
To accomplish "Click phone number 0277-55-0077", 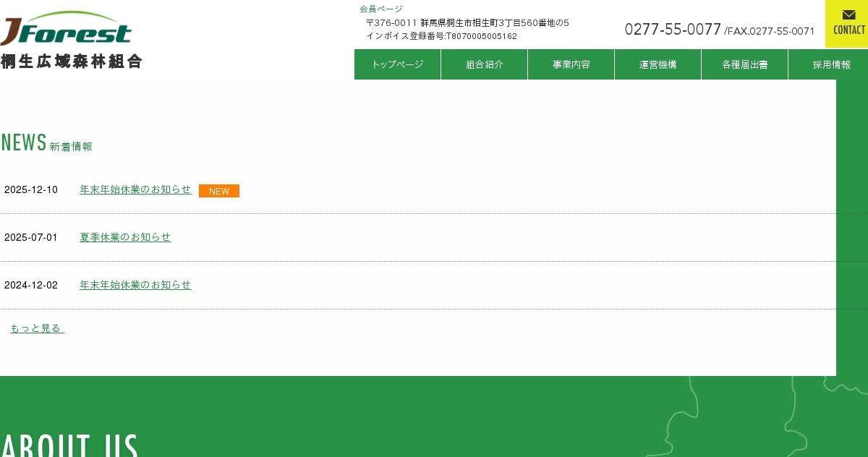I will pos(673,29).
